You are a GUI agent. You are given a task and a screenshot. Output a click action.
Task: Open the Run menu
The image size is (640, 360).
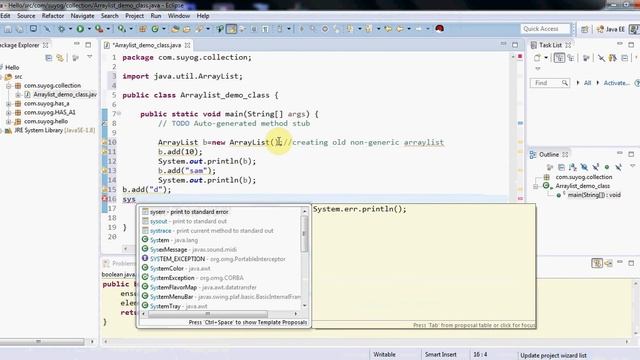[x=156, y=16]
